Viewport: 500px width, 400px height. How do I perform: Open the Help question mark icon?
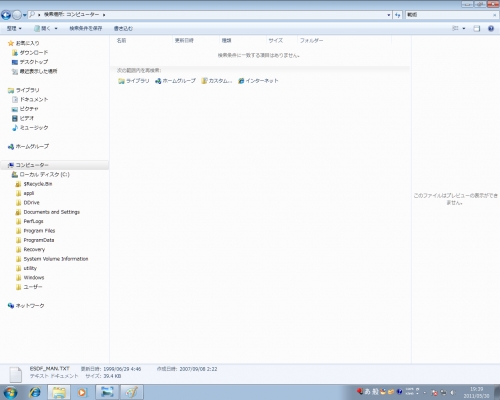coord(491,28)
